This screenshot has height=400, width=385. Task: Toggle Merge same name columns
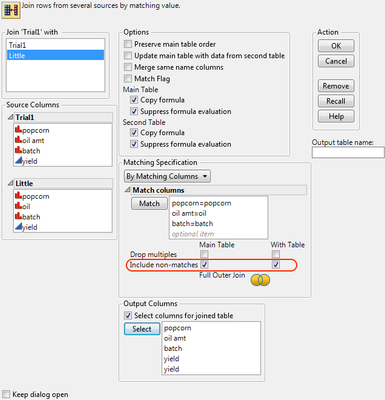[x=128, y=67]
